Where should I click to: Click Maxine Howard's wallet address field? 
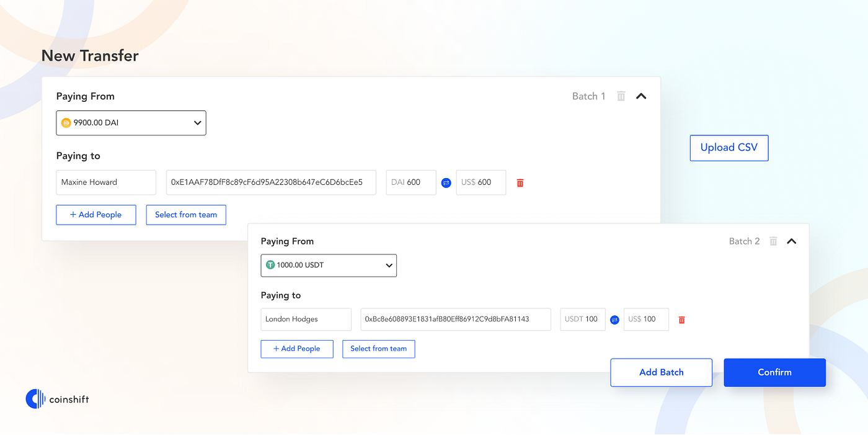271,182
